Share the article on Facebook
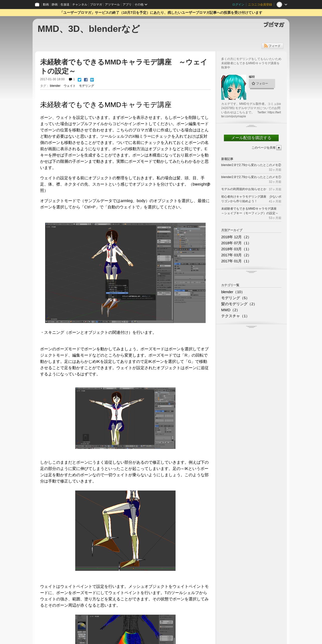 tap(86, 80)
